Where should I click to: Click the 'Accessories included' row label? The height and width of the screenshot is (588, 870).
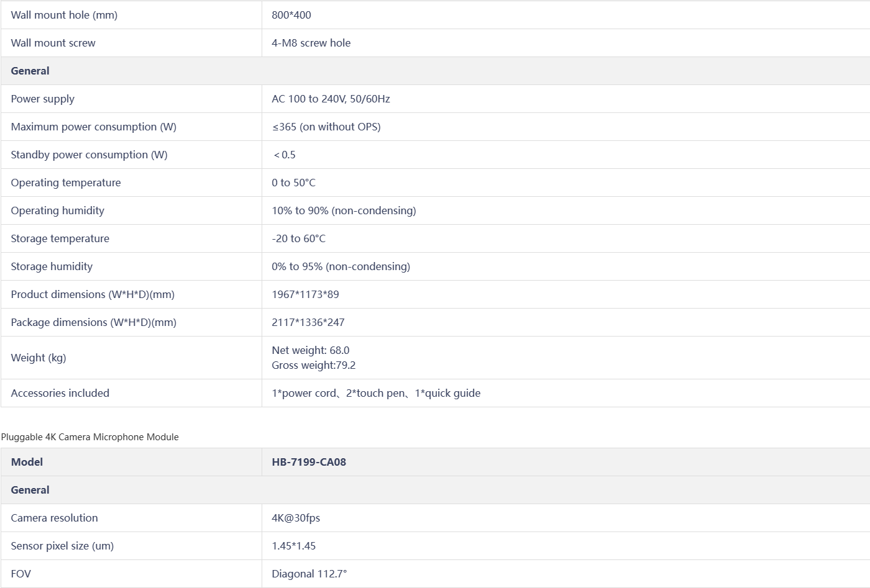(60, 393)
